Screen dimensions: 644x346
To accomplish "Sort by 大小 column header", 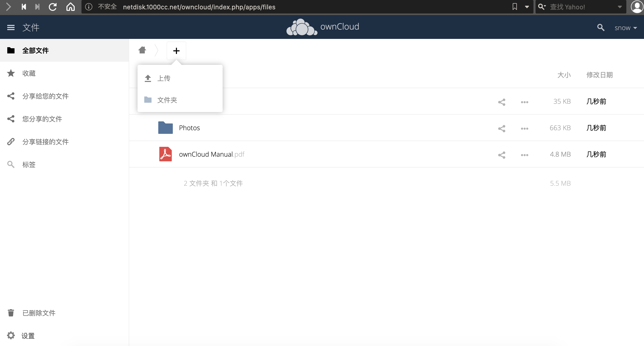I will pyautogui.click(x=564, y=75).
